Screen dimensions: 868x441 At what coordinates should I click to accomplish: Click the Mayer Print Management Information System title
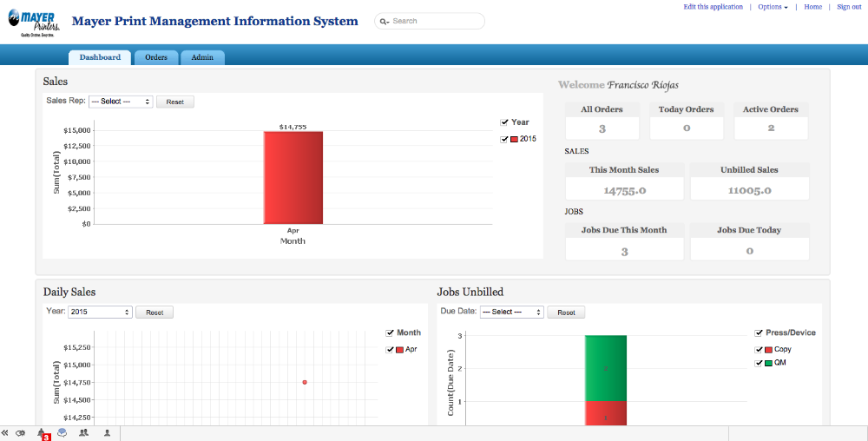tap(214, 22)
